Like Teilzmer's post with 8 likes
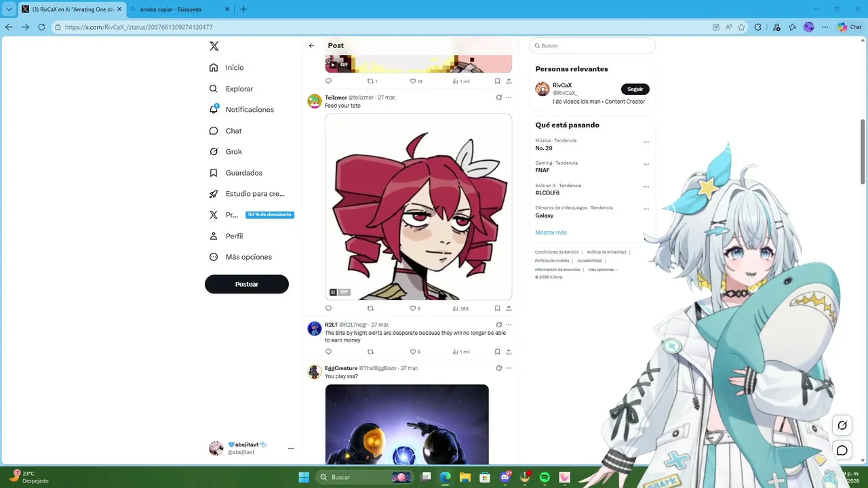868x488 pixels. (x=415, y=308)
